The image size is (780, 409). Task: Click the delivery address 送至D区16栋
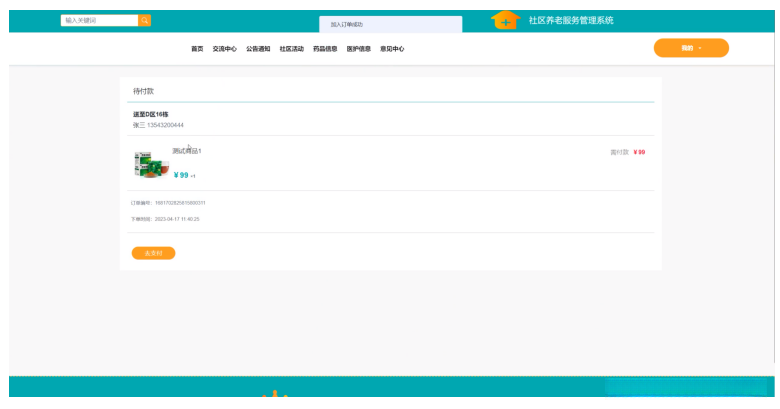click(x=151, y=114)
